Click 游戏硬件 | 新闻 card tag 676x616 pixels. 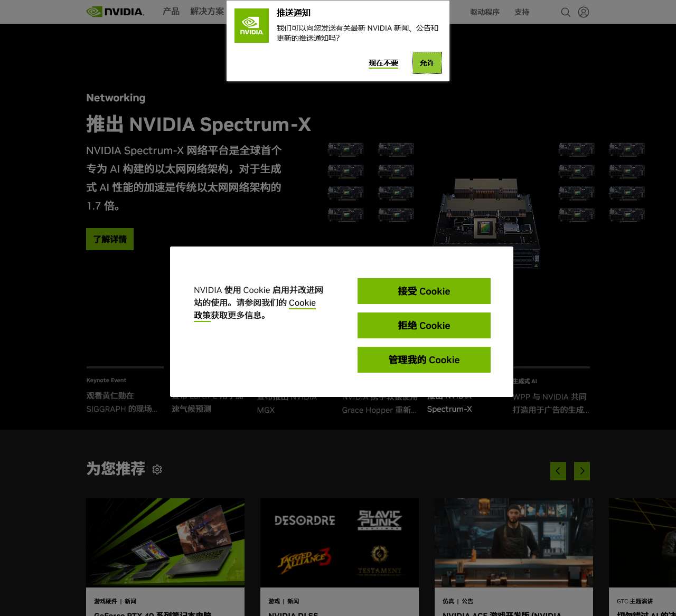(x=115, y=601)
